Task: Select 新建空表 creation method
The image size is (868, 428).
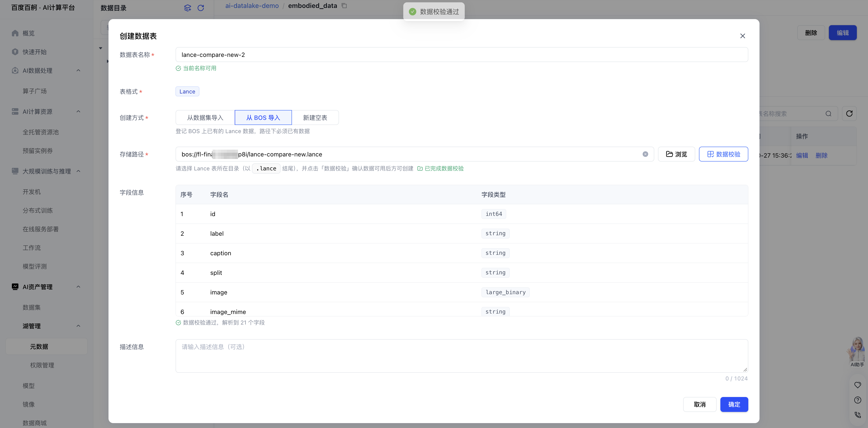Action: [x=315, y=118]
